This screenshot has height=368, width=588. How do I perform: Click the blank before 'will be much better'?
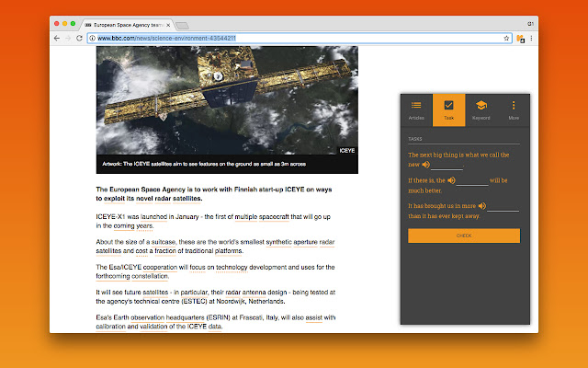point(472,181)
